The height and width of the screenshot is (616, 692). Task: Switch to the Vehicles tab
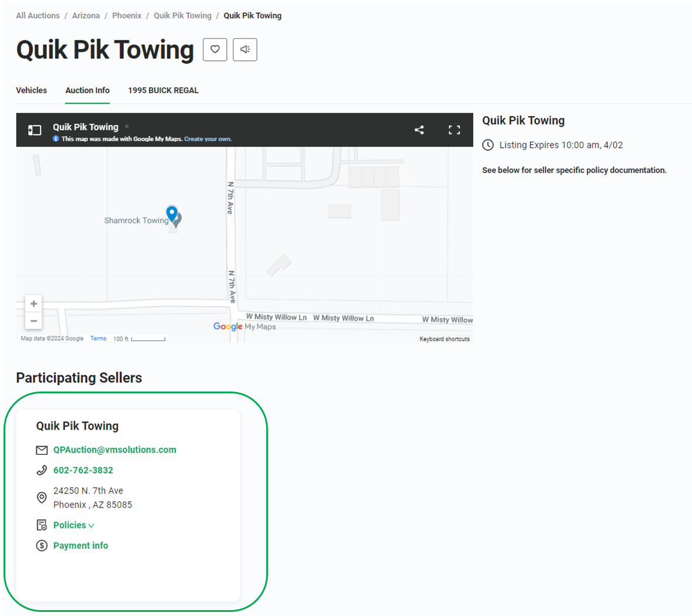pyautogui.click(x=31, y=90)
